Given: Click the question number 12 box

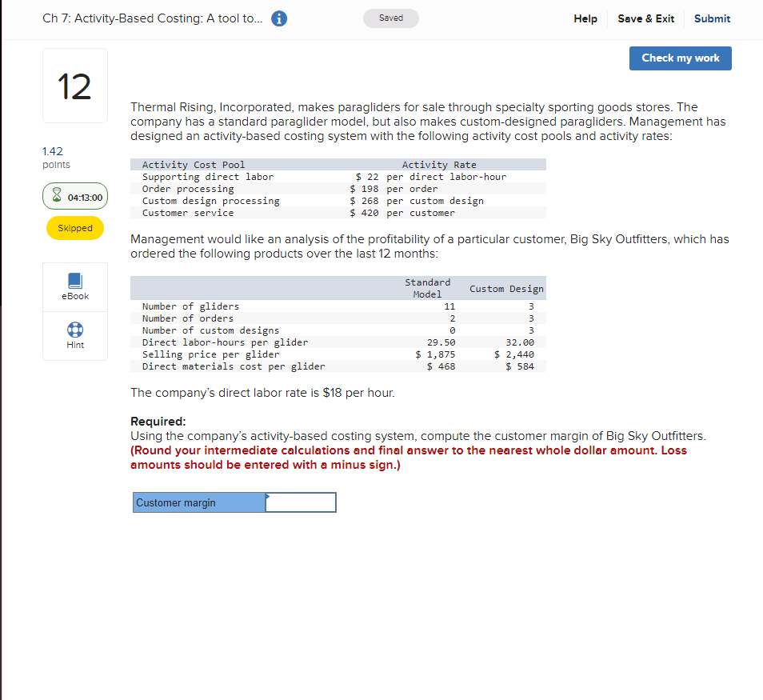Looking at the screenshot, I should pos(74,85).
